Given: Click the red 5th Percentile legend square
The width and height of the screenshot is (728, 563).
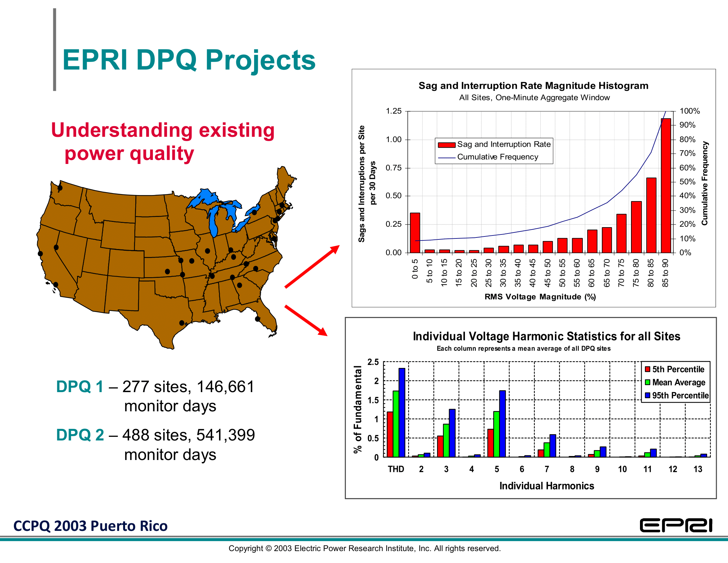Looking at the screenshot, I should point(648,369).
